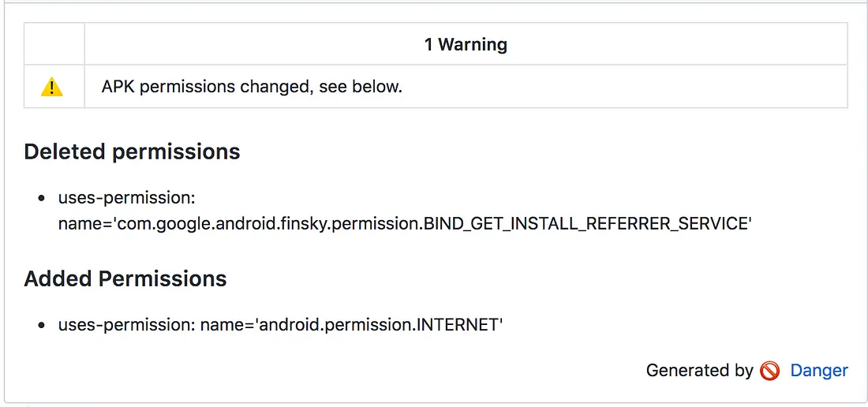Click the bullet beside the deleted permission
This screenshot has height=407, width=868.
pos(42,197)
